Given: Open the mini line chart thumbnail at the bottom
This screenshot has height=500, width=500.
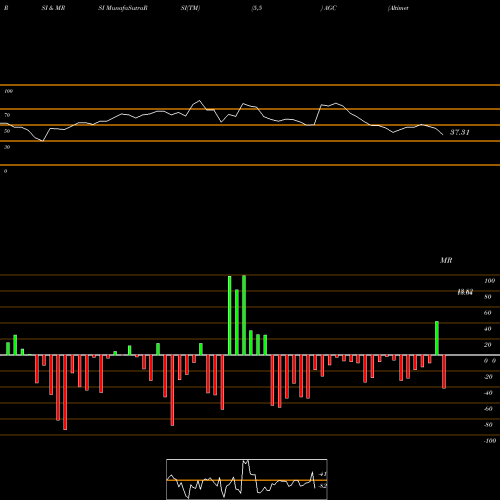Looking at the screenshot, I should [x=247, y=479].
